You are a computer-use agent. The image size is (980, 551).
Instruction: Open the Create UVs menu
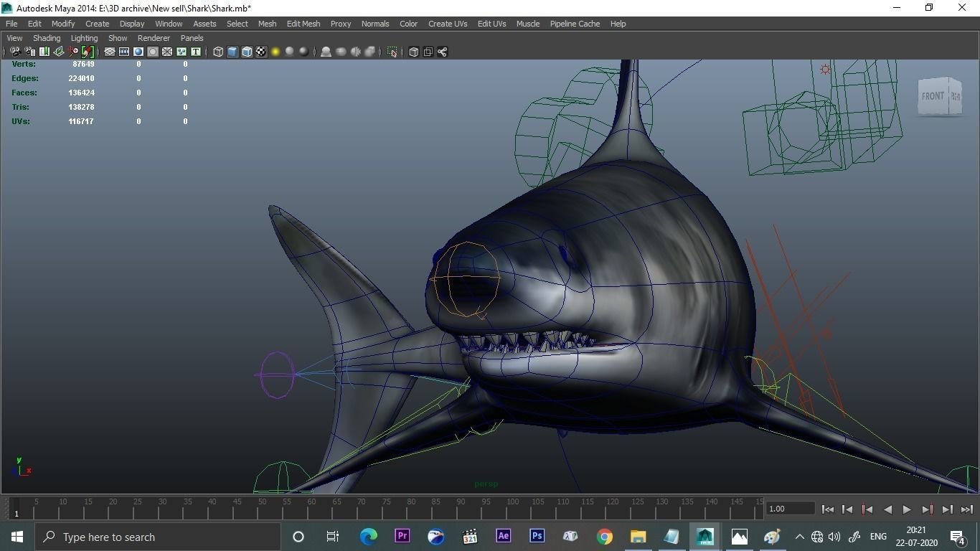(x=448, y=24)
